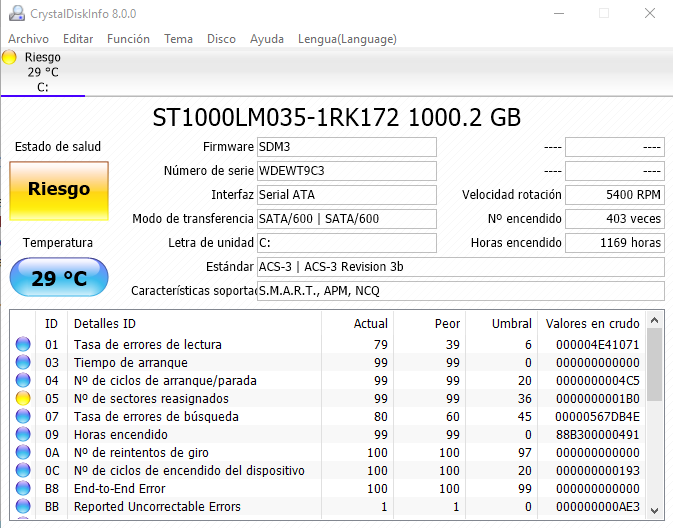The image size is (673, 528).
Task: Click the ID column header
Action: tap(51, 324)
